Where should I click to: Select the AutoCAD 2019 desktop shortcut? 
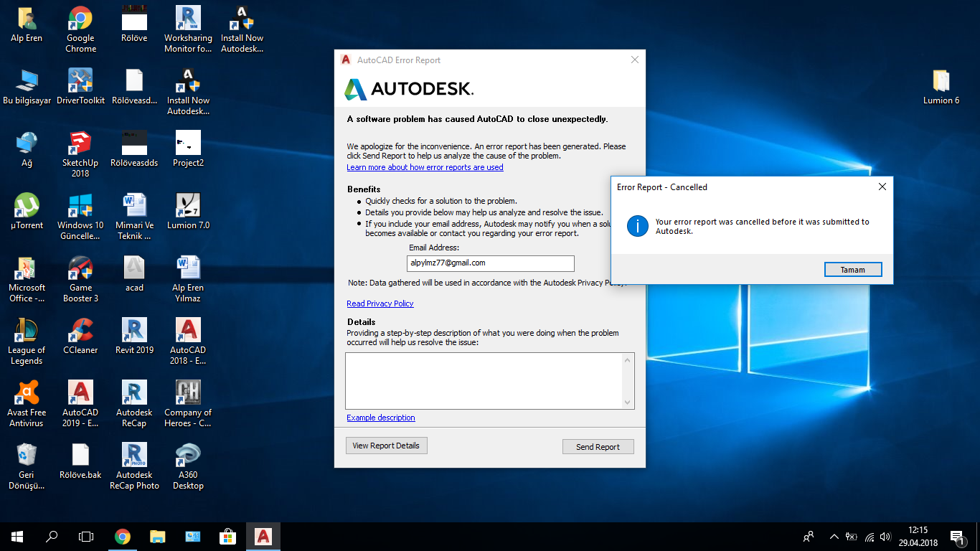point(80,404)
